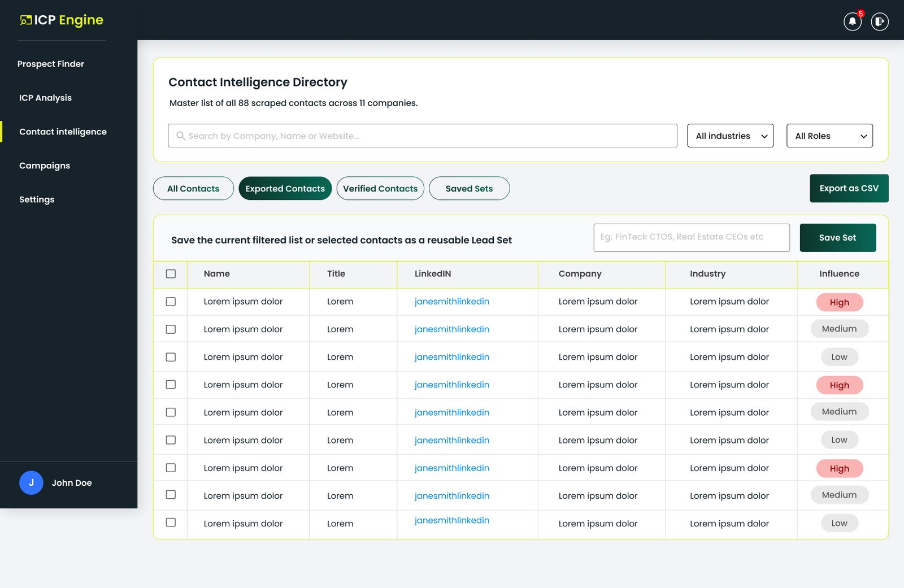Click the ICP Engine logo
Screen dimensions: 904x588
coord(62,20)
